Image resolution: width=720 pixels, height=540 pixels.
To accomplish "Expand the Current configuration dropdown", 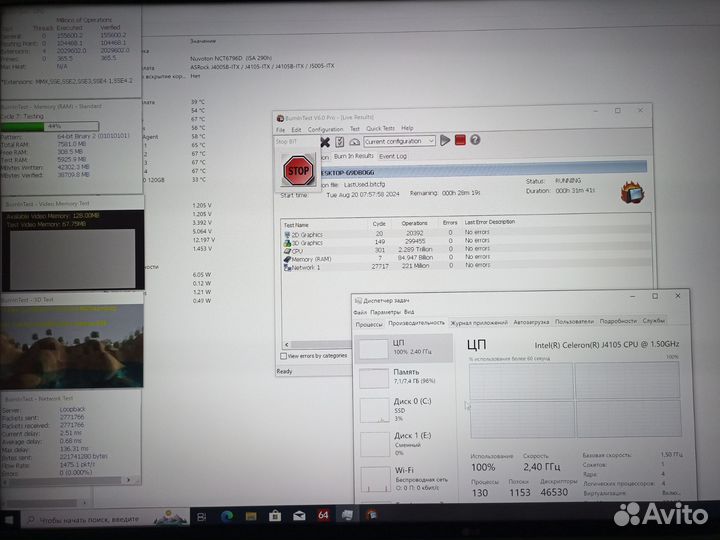I will point(430,142).
